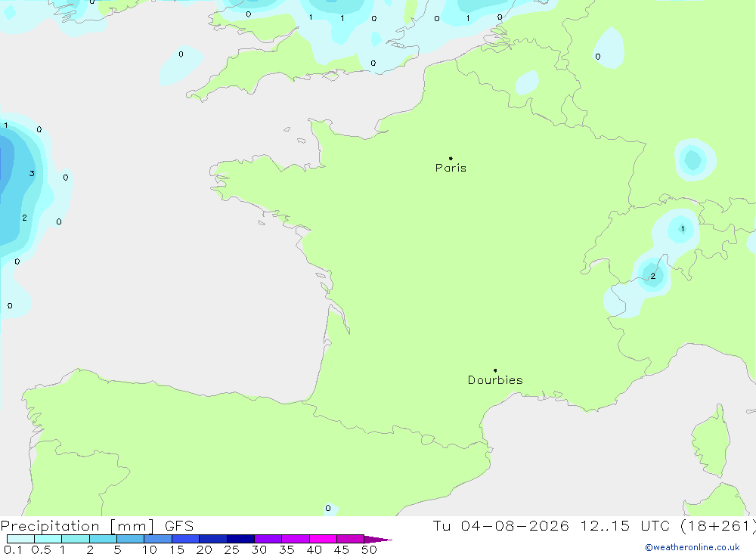Pick the 20–25 mm legend swatch
Viewport: 756px width, 554px height.
click(213, 539)
